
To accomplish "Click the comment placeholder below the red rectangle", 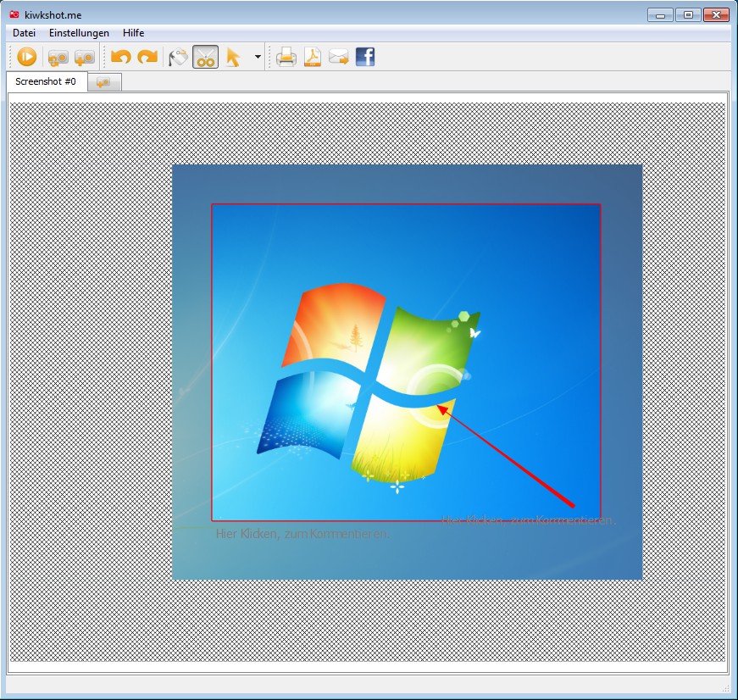I will pos(302,534).
